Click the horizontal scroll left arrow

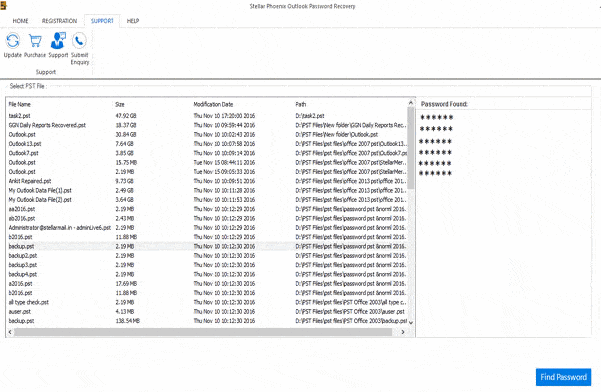(10, 332)
